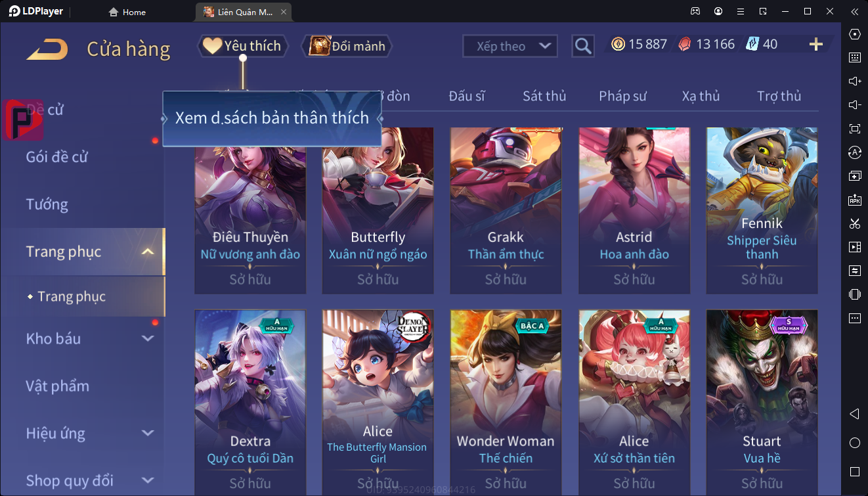Select the Pháp sư tab
Screen dimensions: 868x496
[x=622, y=96]
